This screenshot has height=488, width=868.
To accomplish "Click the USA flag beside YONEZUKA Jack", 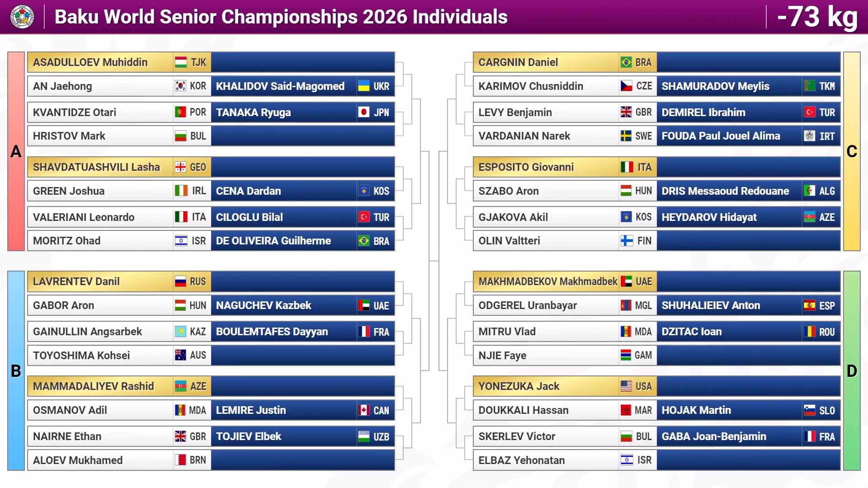I will click(x=626, y=386).
